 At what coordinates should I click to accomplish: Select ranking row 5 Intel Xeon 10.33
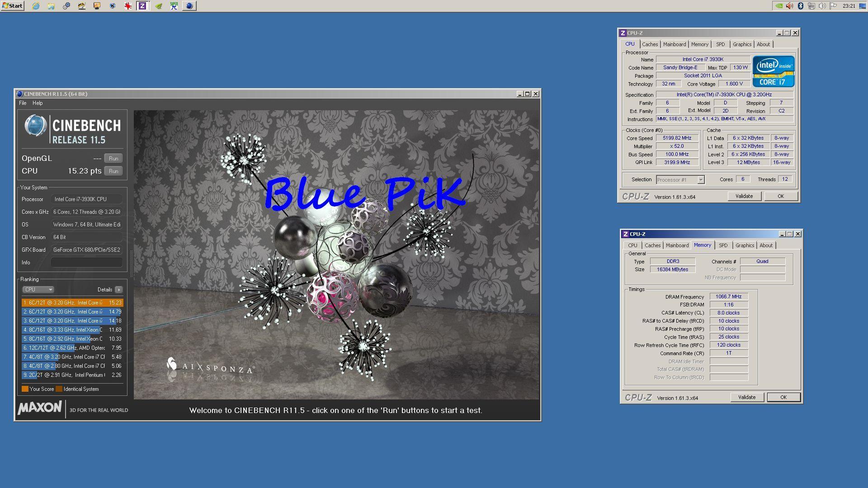(72, 339)
